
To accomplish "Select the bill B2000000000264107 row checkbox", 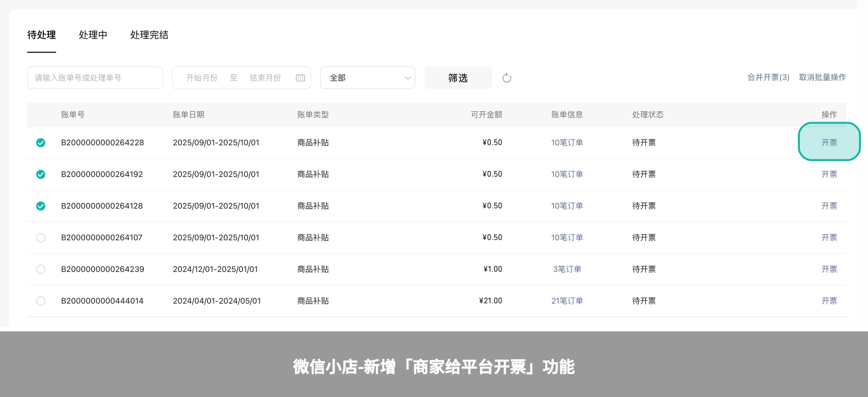I will click(41, 238).
